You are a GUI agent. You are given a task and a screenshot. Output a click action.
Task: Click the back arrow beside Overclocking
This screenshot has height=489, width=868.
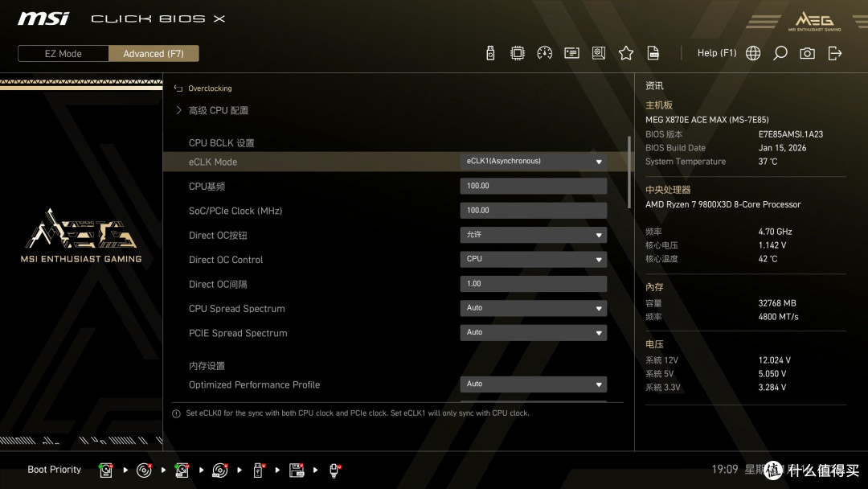point(178,88)
